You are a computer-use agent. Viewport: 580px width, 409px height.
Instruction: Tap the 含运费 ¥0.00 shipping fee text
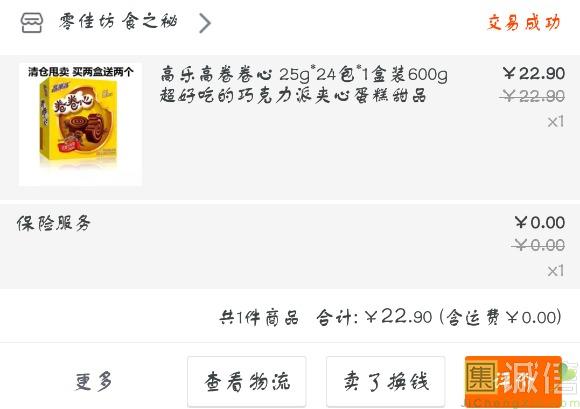click(501, 317)
